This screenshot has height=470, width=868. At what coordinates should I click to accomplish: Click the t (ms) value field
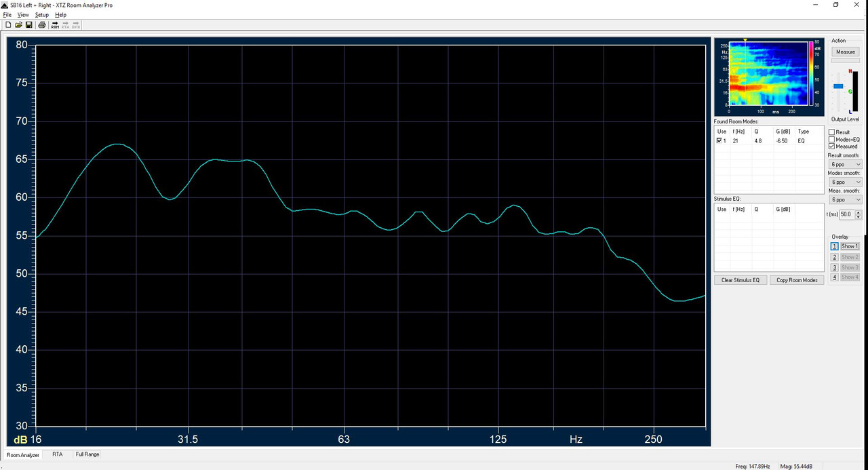tap(847, 214)
